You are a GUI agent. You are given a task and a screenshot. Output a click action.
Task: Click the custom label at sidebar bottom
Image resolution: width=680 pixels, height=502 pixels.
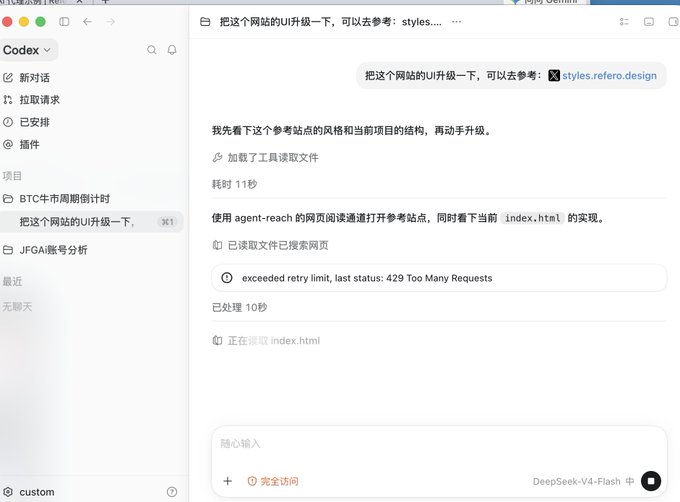coord(37,492)
